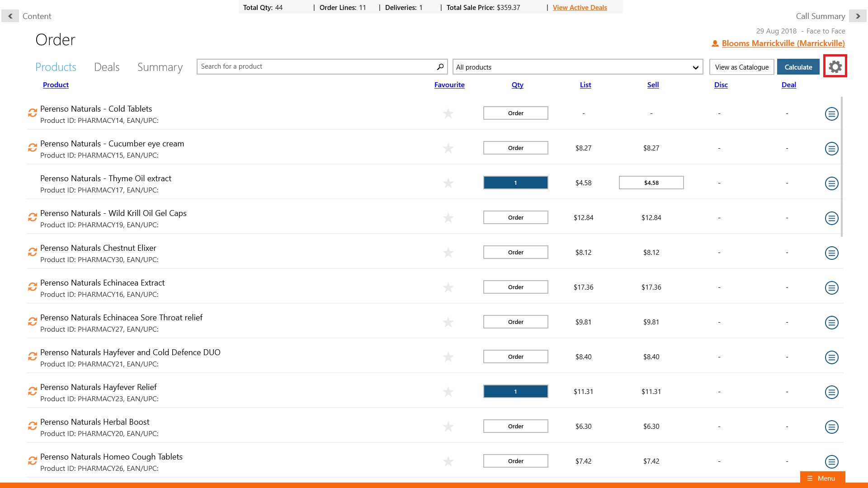868x488 pixels.
Task: Toggle favourite star for Hayfever Relief
Action: [448, 392]
